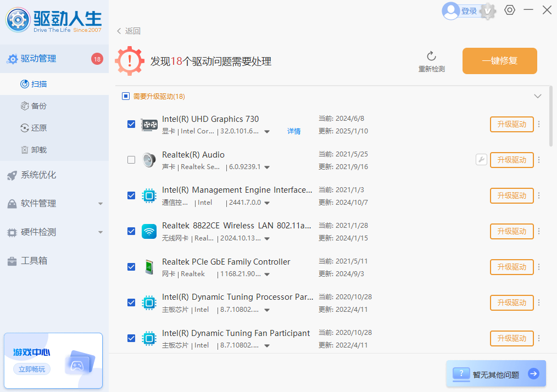
Task: Click the 游戏中心 promo banner
Action: point(53,361)
